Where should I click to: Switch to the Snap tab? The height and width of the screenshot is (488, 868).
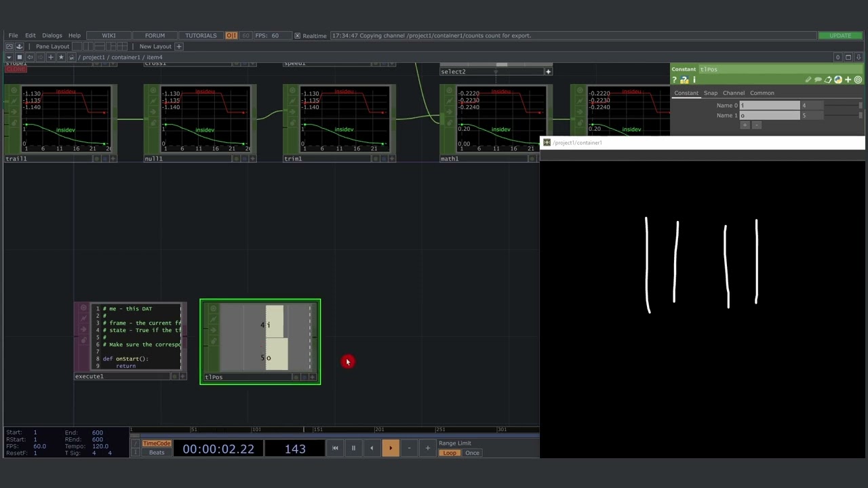710,93
